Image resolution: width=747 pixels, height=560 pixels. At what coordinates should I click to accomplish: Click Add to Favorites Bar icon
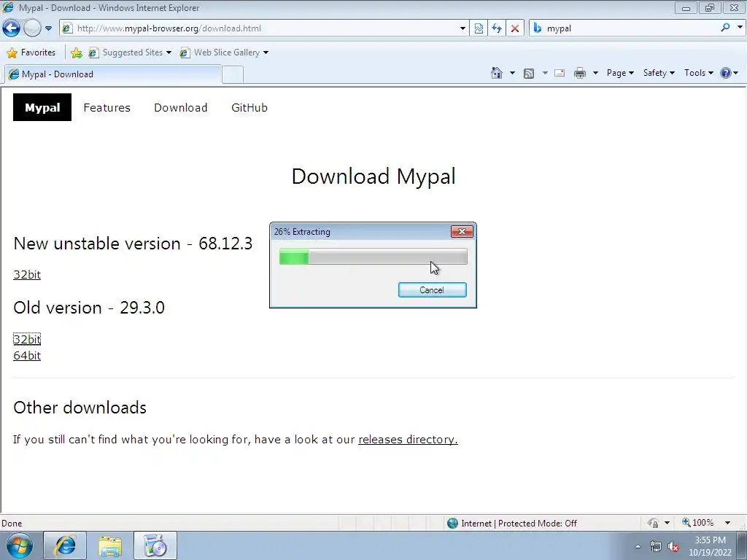point(76,52)
